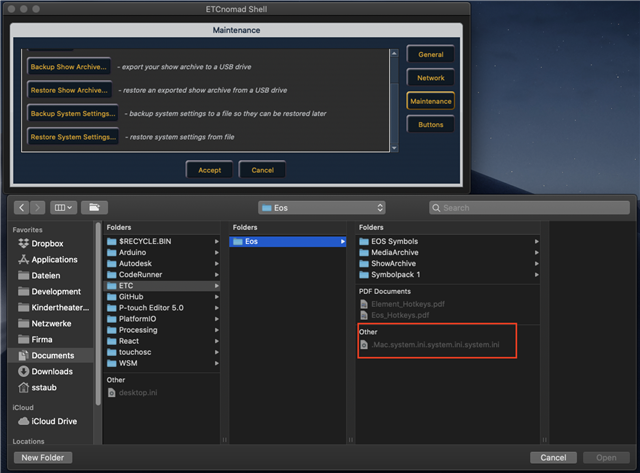Select the Eos folder in second column

[x=287, y=241]
